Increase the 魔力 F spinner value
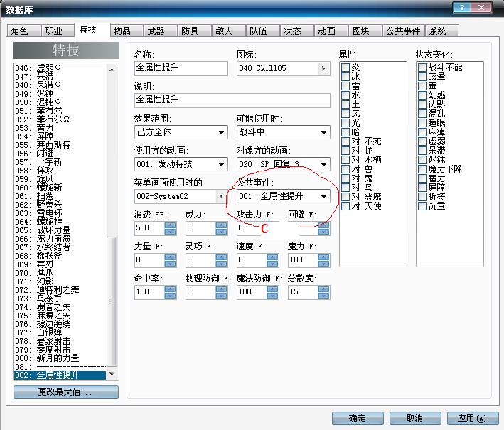The width and height of the screenshot is (504, 430). click(323, 257)
